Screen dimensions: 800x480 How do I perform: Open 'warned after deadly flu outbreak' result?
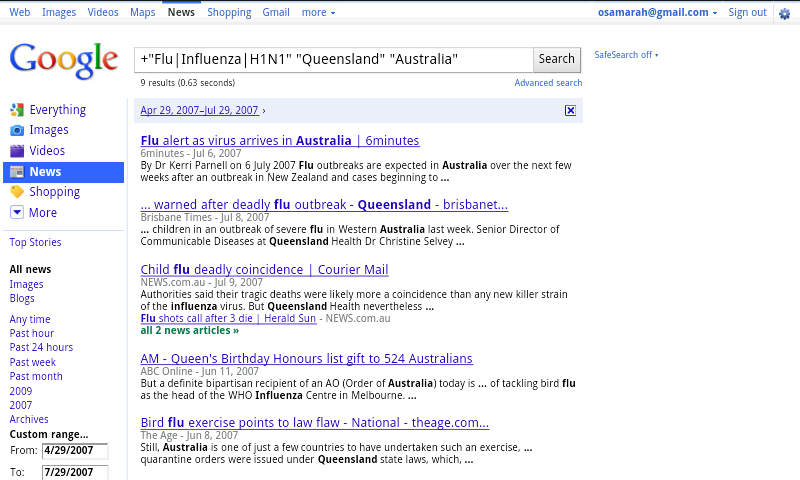[324, 205]
